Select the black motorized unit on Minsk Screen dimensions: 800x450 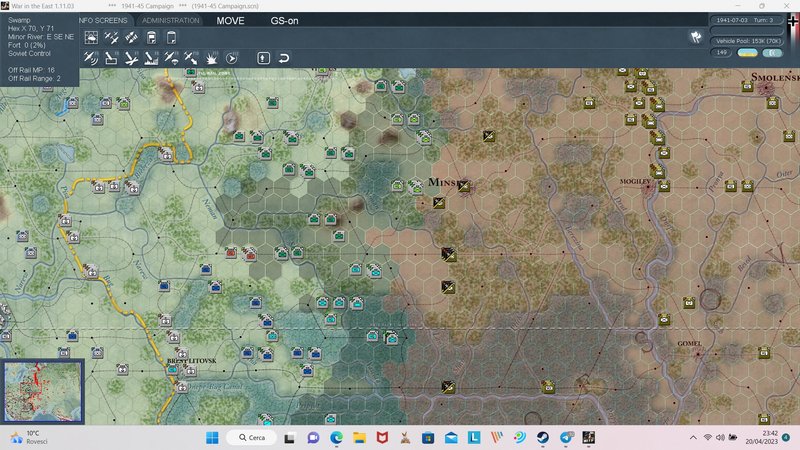click(463, 186)
